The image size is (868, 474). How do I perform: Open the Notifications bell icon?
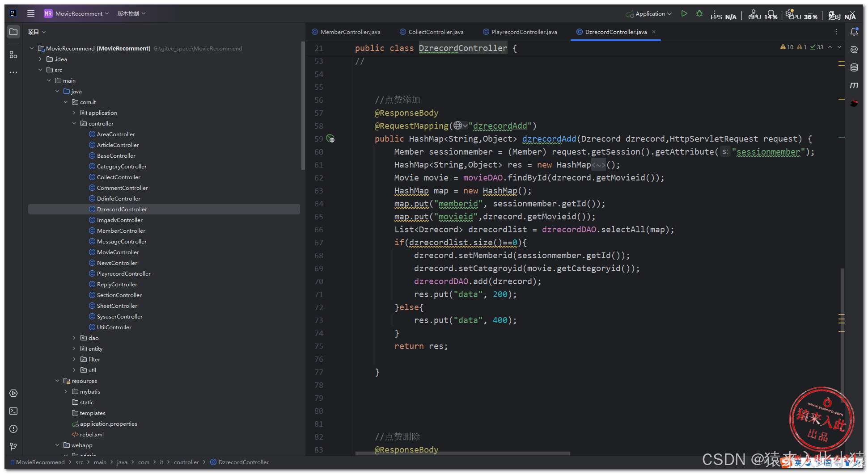854,32
